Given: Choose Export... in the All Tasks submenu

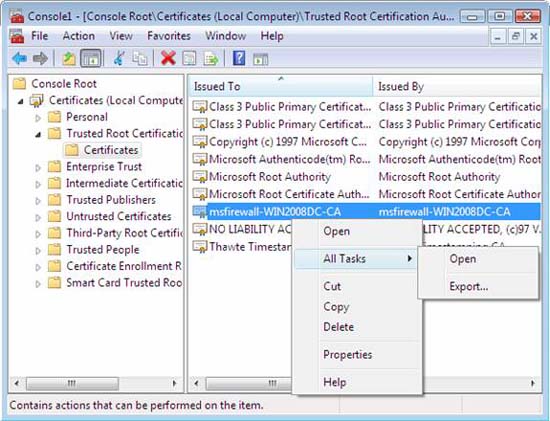Looking at the screenshot, I should [478, 287].
